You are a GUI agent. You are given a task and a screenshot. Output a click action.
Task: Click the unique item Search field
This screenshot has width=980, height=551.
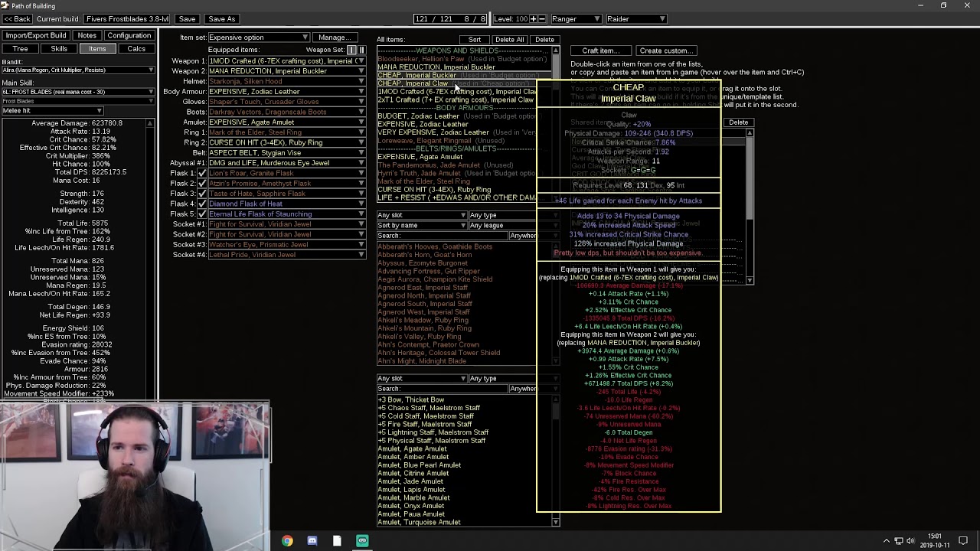point(443,236)
